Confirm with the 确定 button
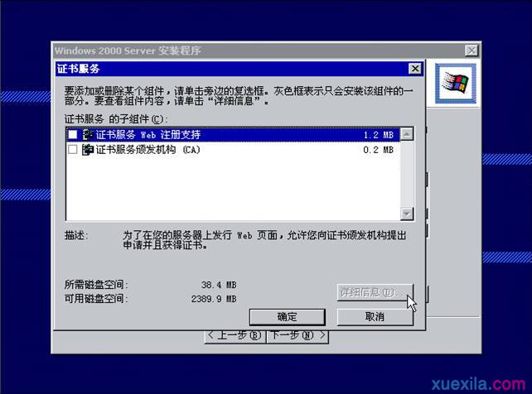This screenshot has height=394, width=532. coord(287,317)
